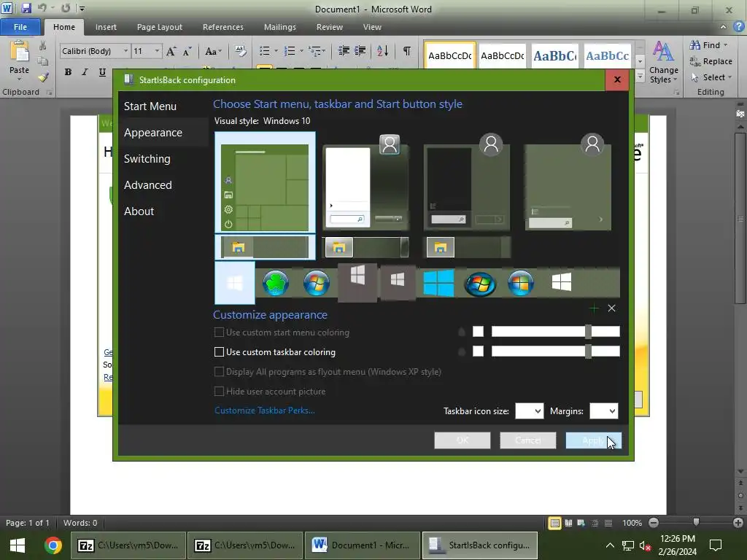Open Word File tab

20,27
